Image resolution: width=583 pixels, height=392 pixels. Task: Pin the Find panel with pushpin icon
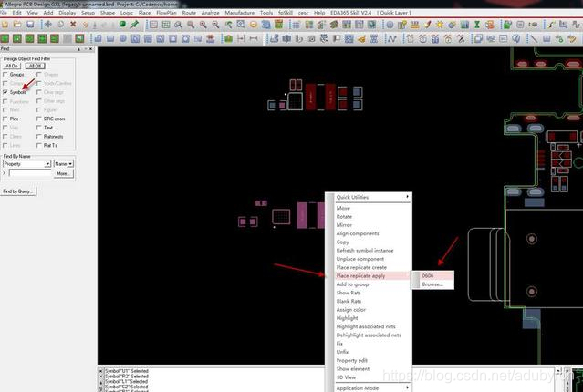pyautogui.click(x=78, y=49)
